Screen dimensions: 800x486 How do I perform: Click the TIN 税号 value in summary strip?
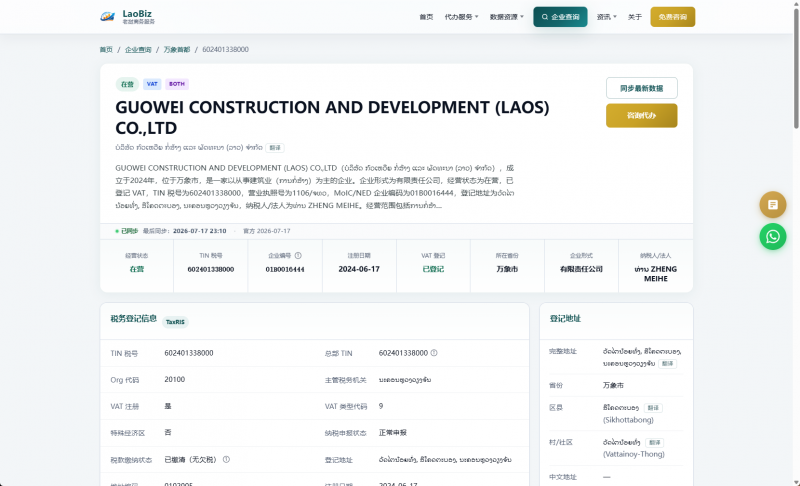[x=211, y=269]
